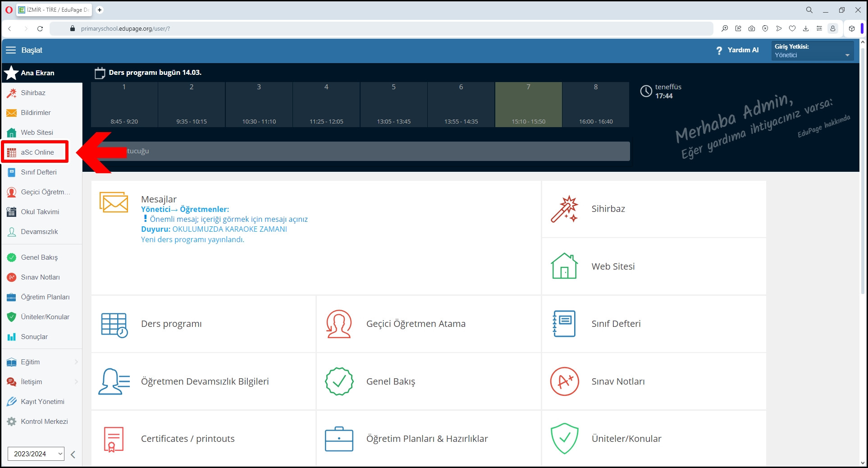Screen dimensions: 868x468
Task: Open Geçici Öğretmen sidebar item
Action: pyautogui.click(x=42, y=192)
